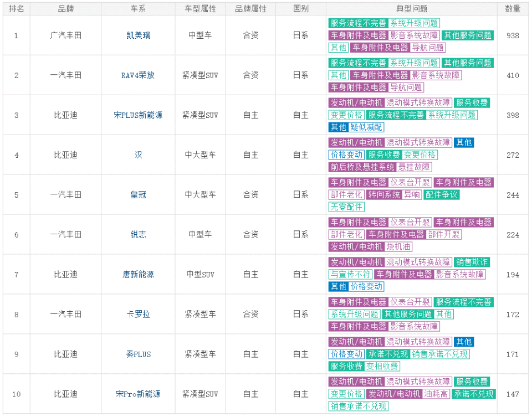Screen dimensions: 532x417
Task: Select the 悬挂故障 issue tag
Action: pyautogui.click(x=414, y=167)
